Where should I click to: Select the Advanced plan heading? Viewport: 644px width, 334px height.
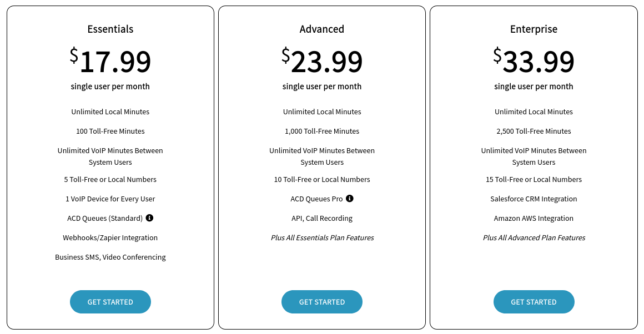[x=322, y=29]
